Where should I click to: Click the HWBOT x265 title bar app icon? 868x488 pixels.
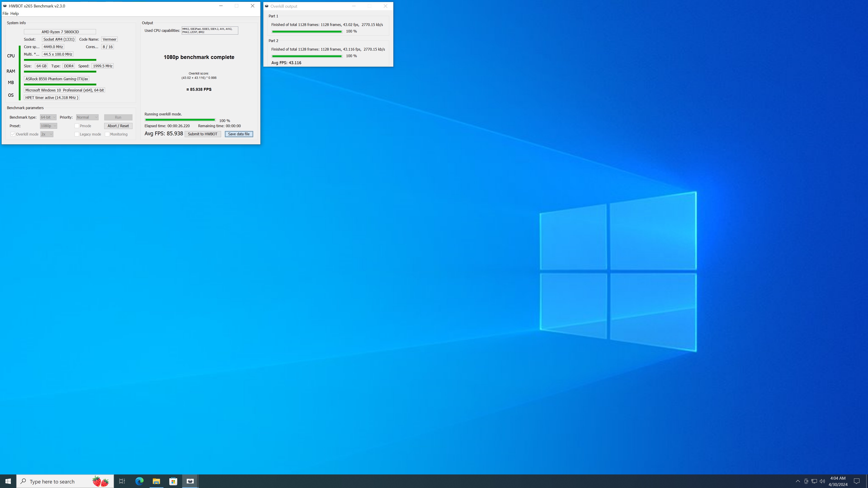click(x=5, y=6)
